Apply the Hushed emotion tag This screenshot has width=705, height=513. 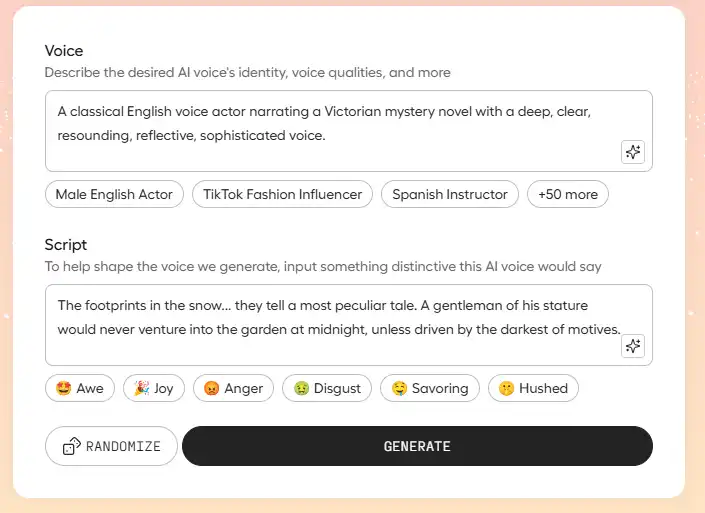pyautogui.click(x=533, y=388)
